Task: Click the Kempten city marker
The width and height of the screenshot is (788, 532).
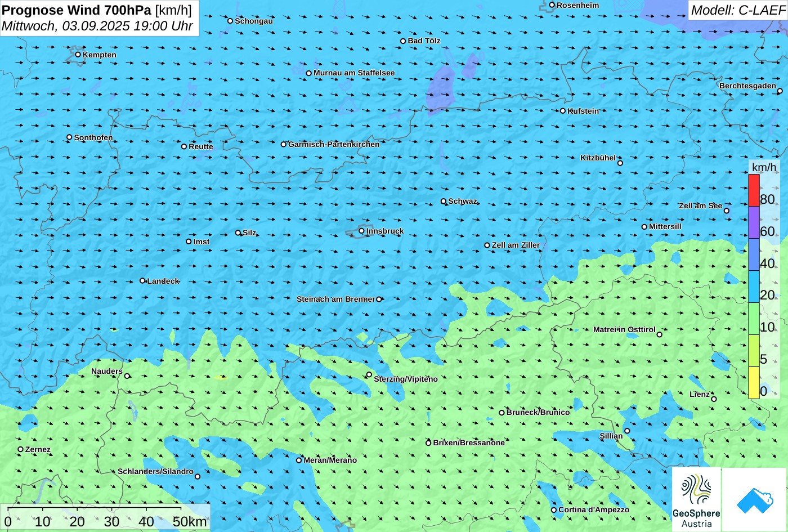Action: (78, 55)
